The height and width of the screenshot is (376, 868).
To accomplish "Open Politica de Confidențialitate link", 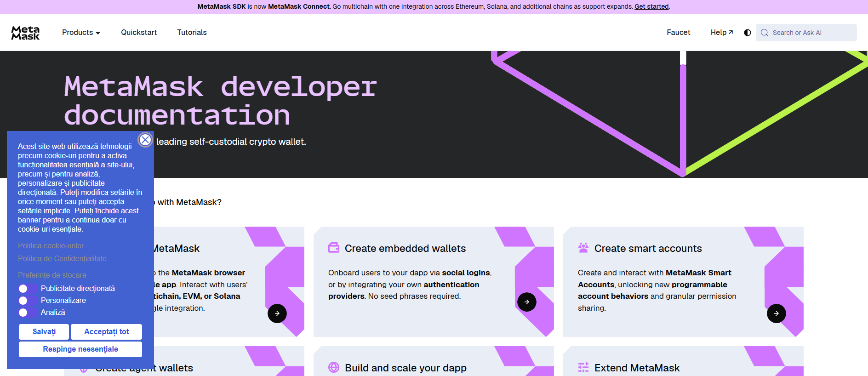I will [62, 259].
